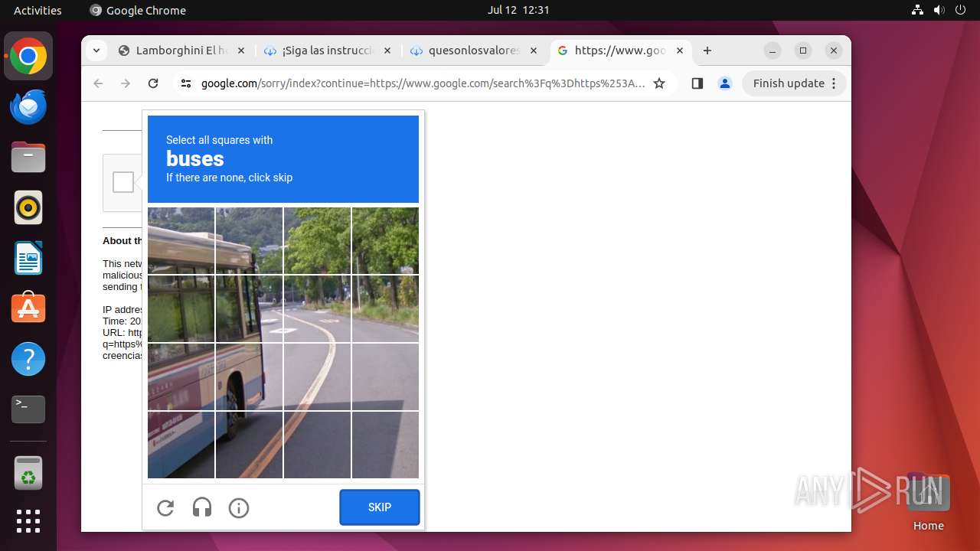Screen dimensions: 980x551
Task: Select top-right trees tile
Action: point(385,240)
